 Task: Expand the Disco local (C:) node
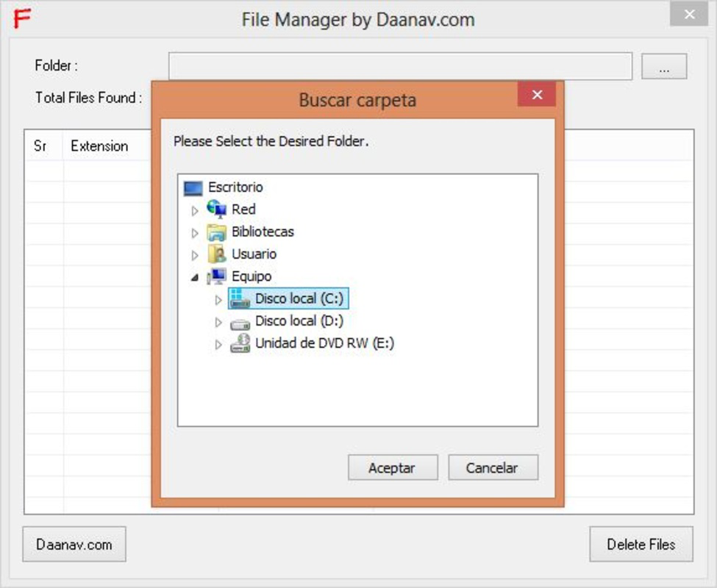pos(218,300)
